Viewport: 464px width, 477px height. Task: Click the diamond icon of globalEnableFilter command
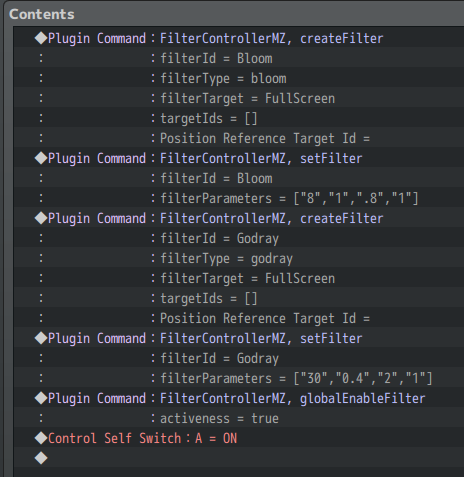[x=41, y=398]
